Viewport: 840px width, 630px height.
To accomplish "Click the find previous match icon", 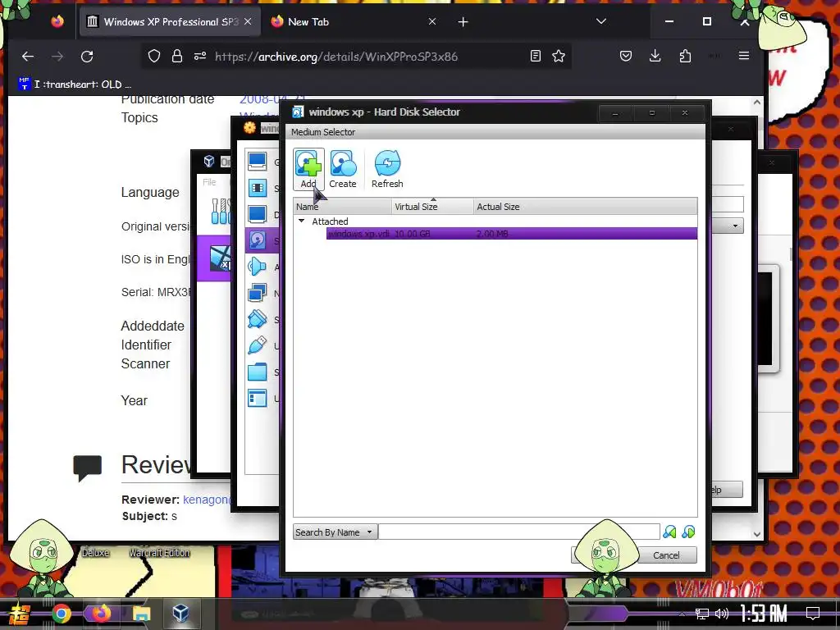I will [x=669, y=532].
